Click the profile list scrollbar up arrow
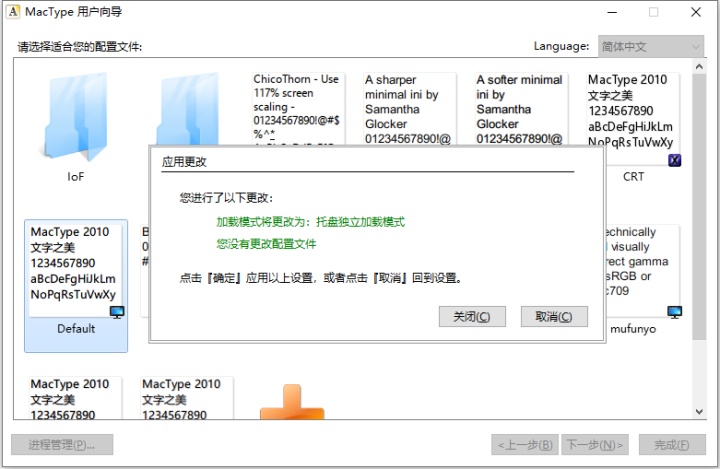This screenshot has width=720, height=469. (699, 67)
